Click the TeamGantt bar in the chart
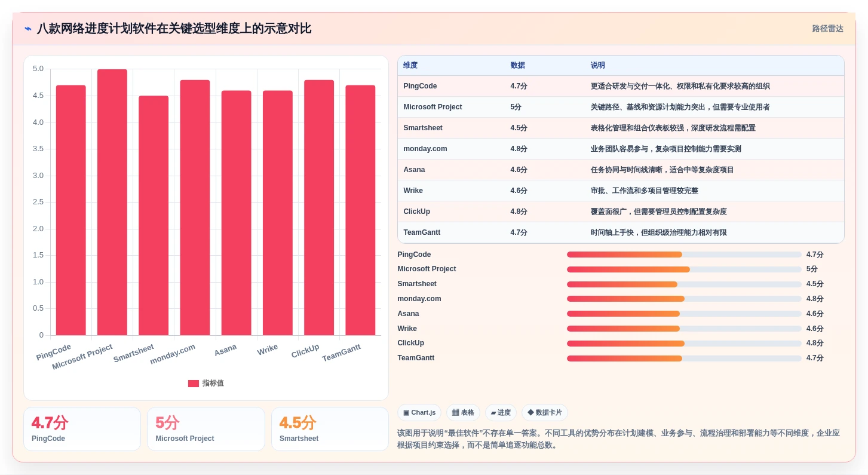The width and height of the screenshot is (868, 475). pos(360,210)
